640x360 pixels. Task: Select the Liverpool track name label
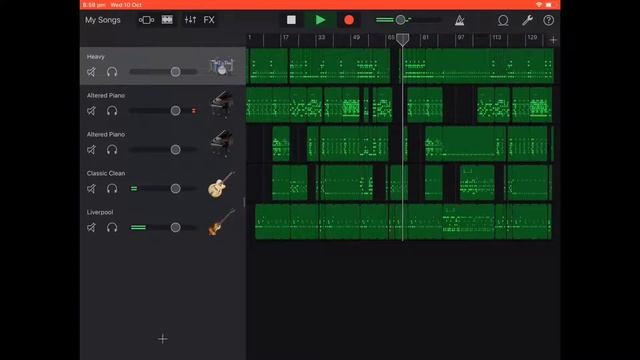click(100, 212)
